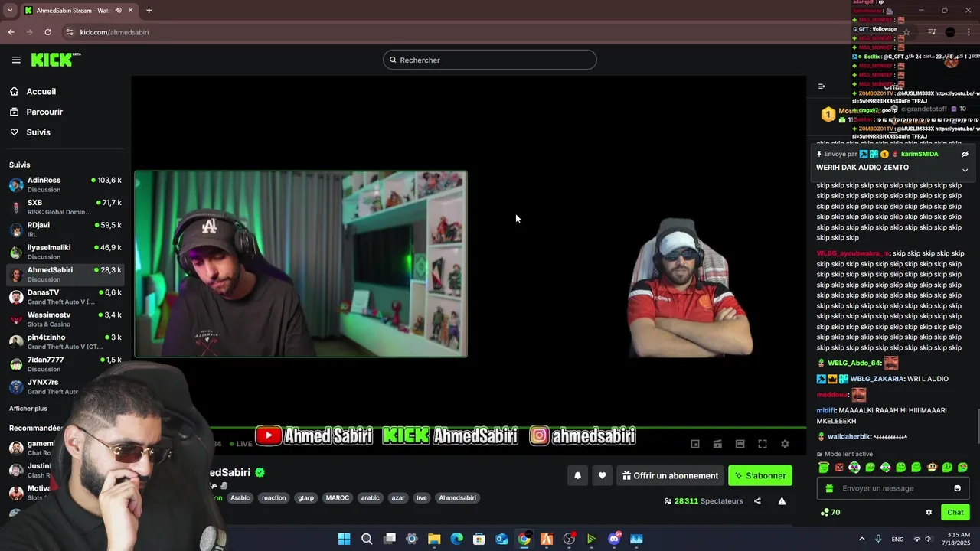This screenshot has width=980, height=551.
Task: Show hidden system tray icons
Action: [862, 539]
